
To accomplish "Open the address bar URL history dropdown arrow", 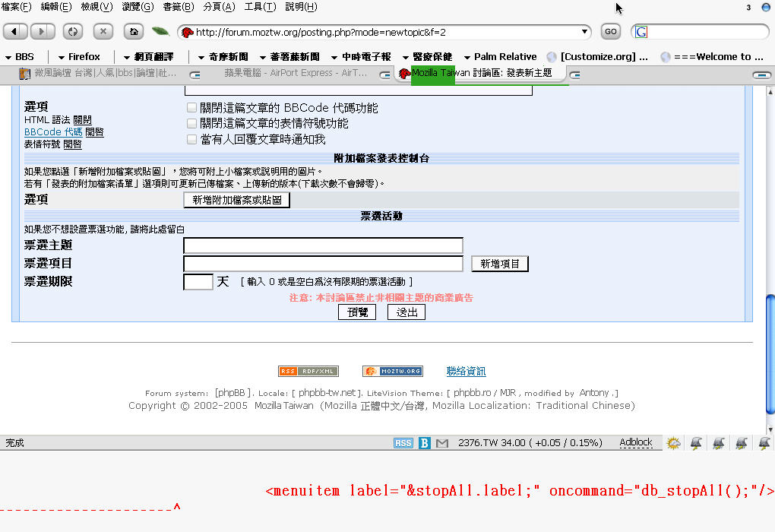I will tap(584, 32).
